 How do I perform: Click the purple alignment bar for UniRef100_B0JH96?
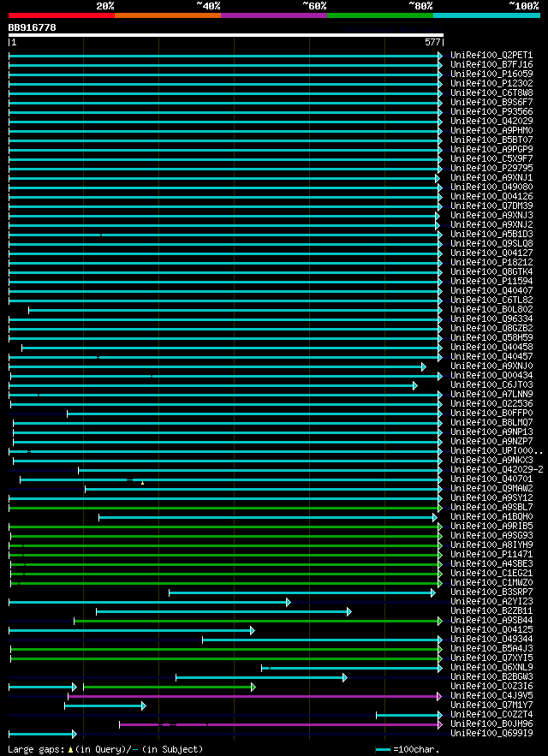(x=281, y=724)
